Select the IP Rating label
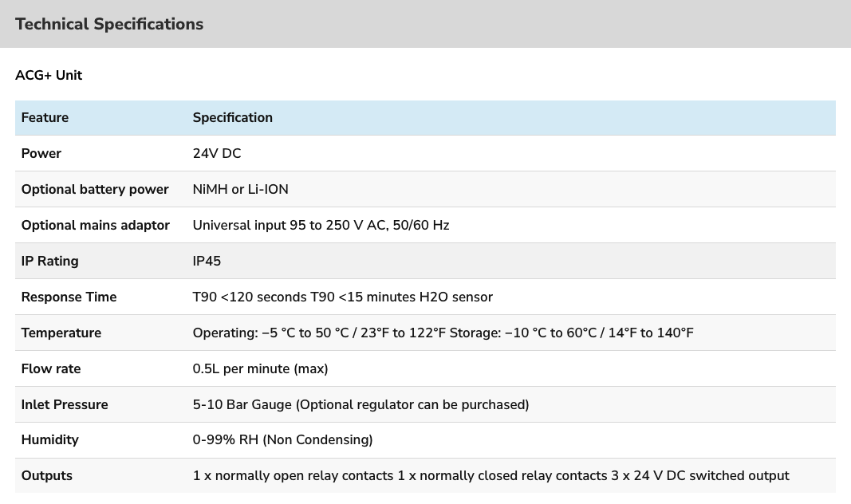Image resolution: width=851 pixels, height=504 pixels. (50, 261)
